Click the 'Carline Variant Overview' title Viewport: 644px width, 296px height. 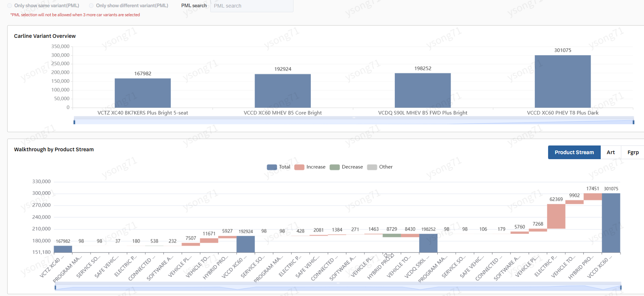[45, 36]
